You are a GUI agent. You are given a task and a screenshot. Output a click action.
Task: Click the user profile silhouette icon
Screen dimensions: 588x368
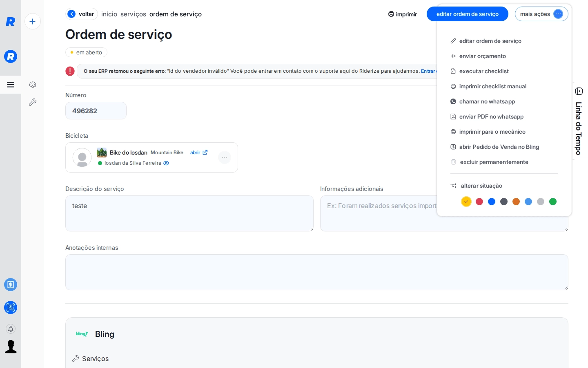[x=11, y=347]
